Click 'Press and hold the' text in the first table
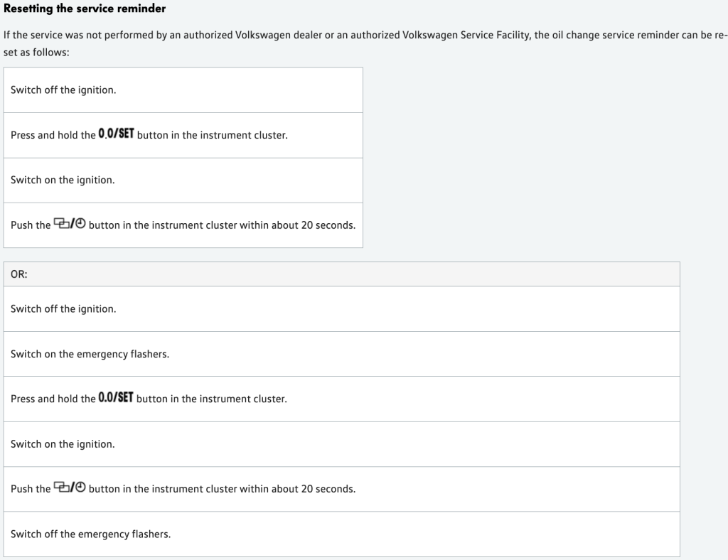The image size is (728, 560). tap(53, 135)
